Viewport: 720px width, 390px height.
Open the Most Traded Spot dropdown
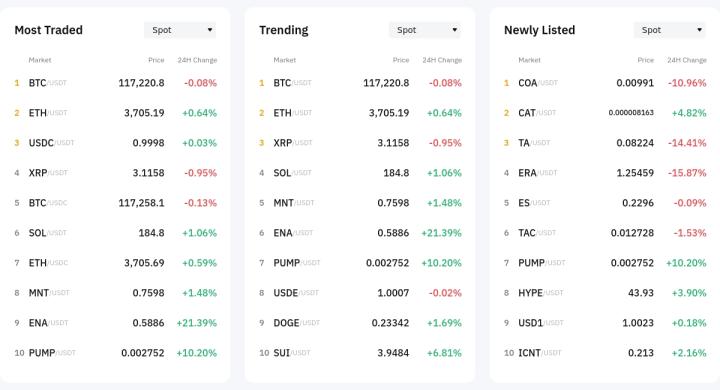pyautogui.click(x=180, y=30)
